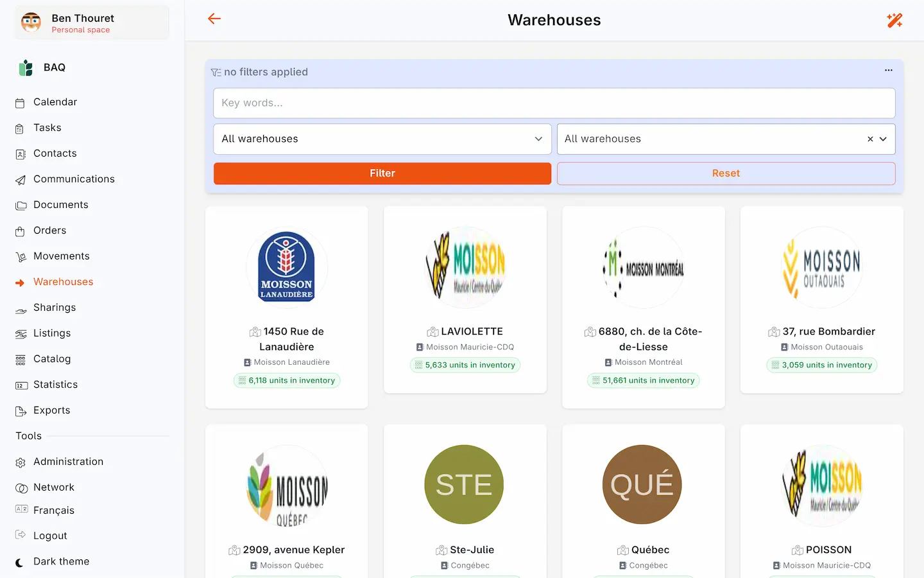Focus the Key words search field
The width and height of the screenshot is (924, 578).
[x=554, y=103]
